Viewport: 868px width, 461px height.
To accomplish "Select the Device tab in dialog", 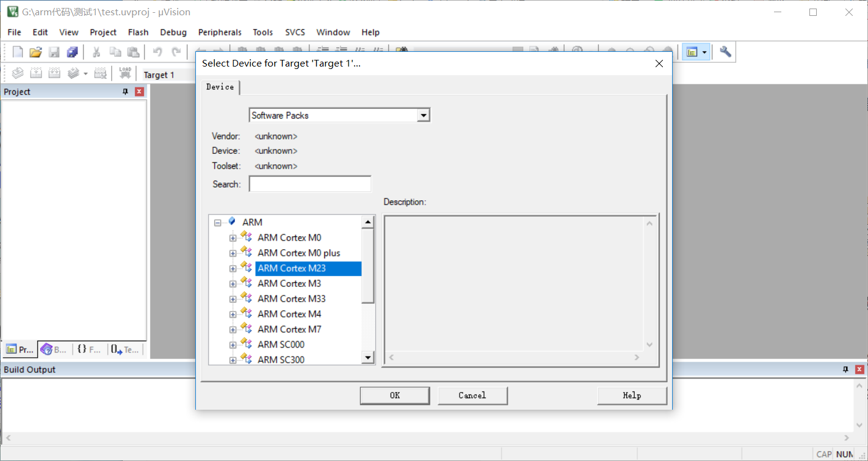I will 220,87.
